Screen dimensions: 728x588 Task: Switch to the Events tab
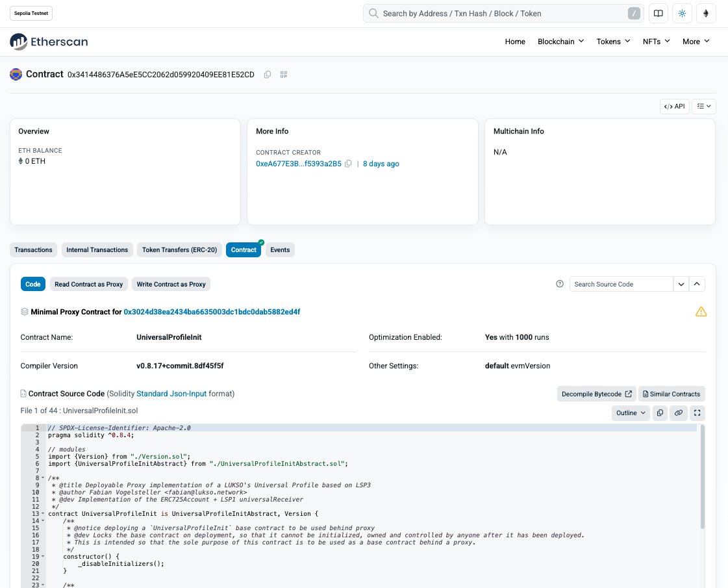pyautogui.click(x=280, y=250)
